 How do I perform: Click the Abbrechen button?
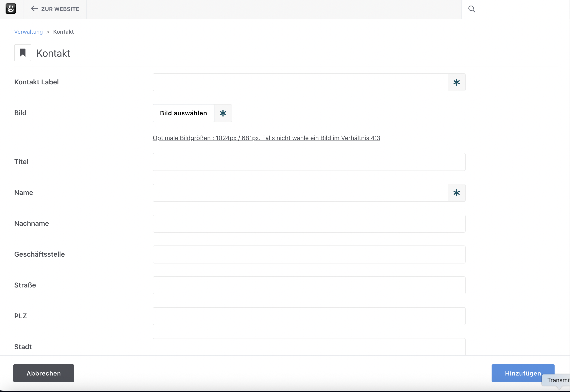click(x=44, y=373)
